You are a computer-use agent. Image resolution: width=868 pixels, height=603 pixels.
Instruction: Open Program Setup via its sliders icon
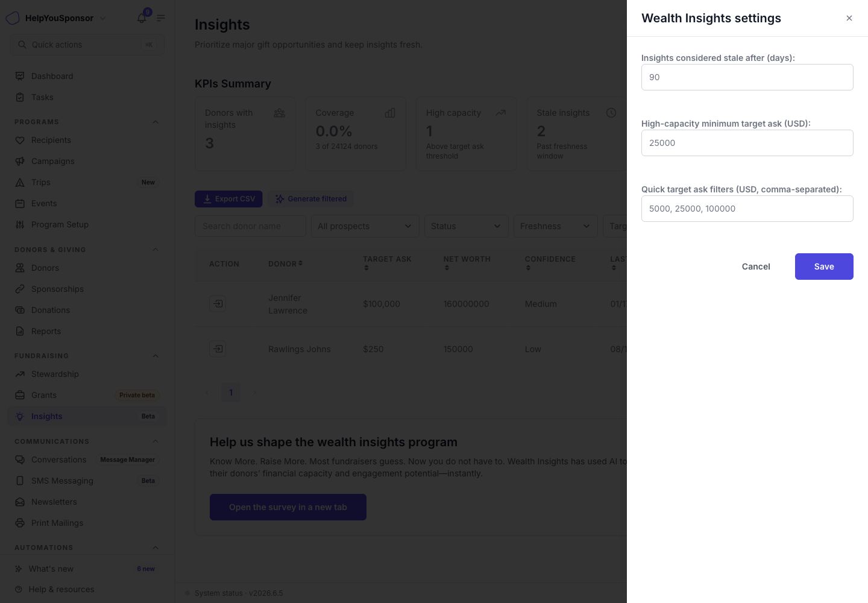click(20, 224)
